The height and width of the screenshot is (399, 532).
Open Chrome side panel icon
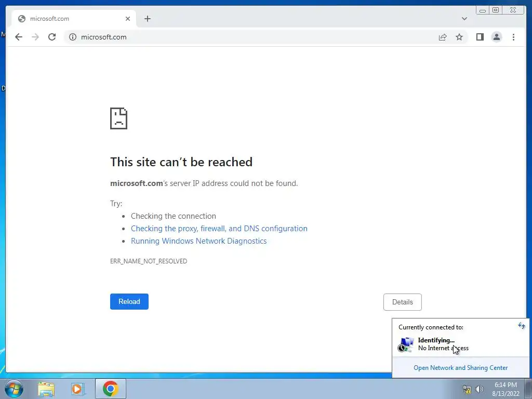(x=480, y=37)
